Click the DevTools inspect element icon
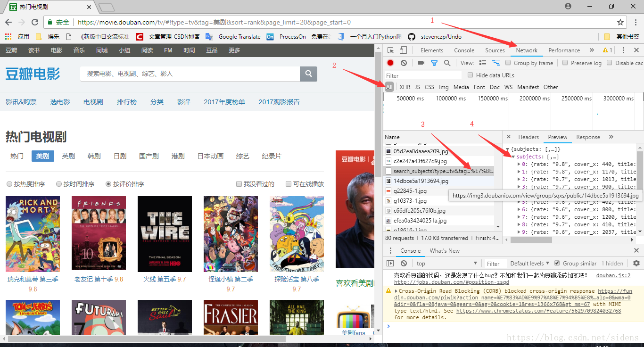 (x=391, y=50)
